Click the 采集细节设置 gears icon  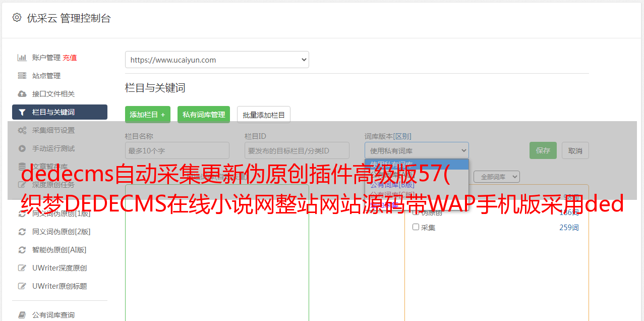tap(22, 130)
